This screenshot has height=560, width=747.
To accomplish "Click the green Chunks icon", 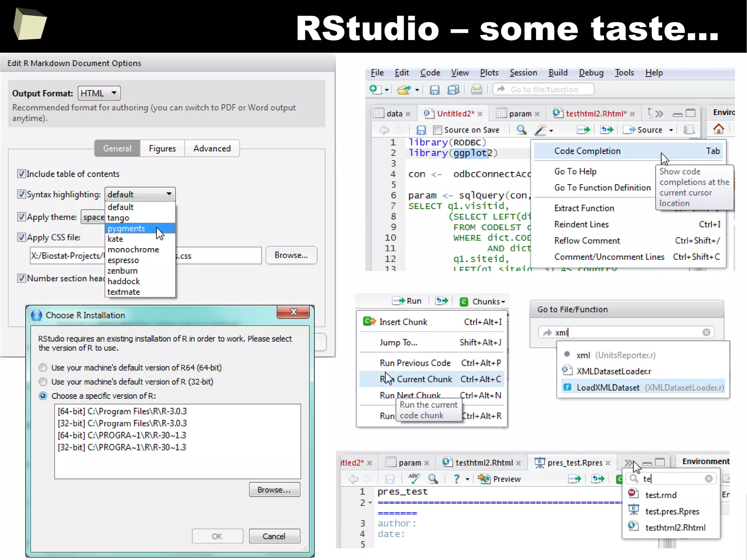I will 464,302.
